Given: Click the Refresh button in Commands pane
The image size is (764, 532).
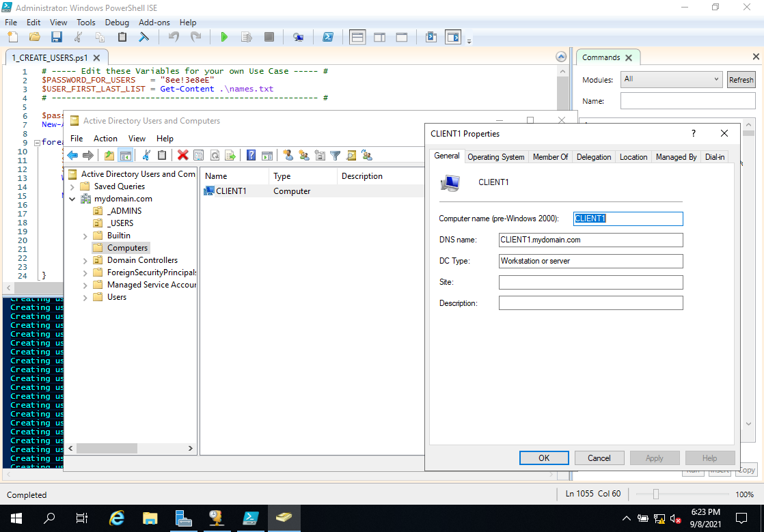Looking at the screenshot, I should pos(741,80).
